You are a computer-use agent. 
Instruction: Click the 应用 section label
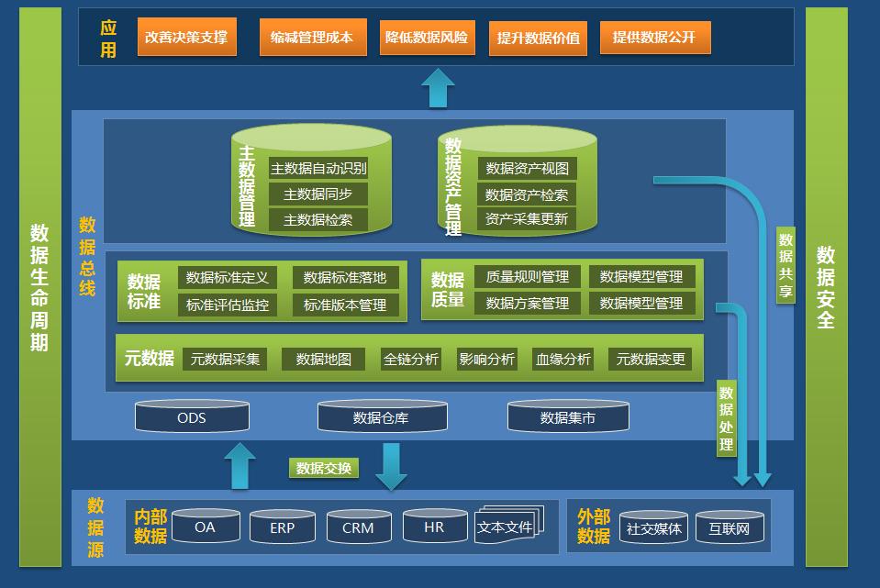click(108, 39)
